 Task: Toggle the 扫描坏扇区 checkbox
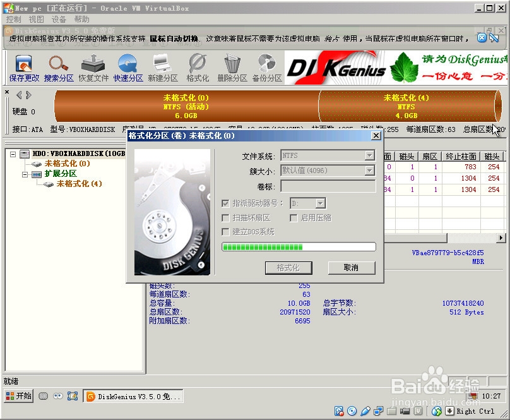(x=225, y=218)
